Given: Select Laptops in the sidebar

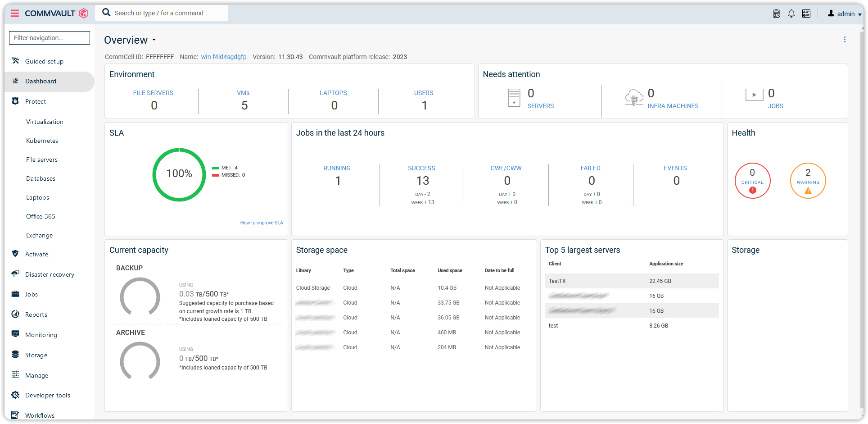Looking at the screenshot, I should click(x=37, y=197).
